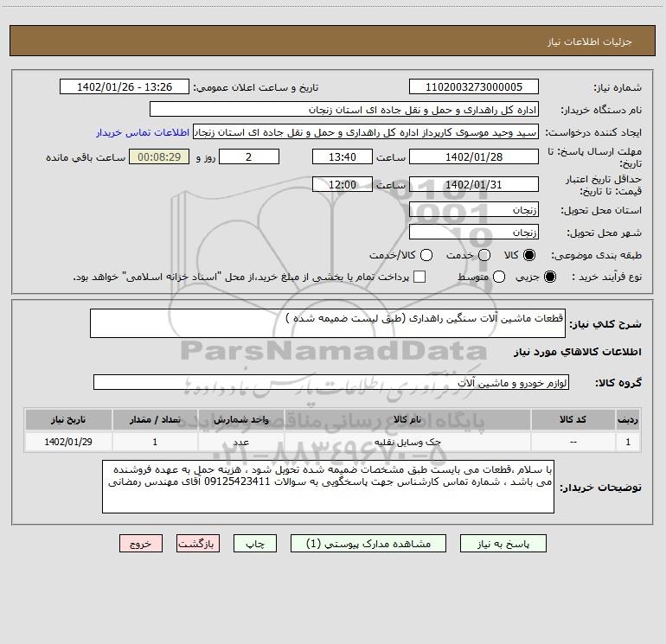This screenshot has height=644, width=666.
Task: Choose متوسط purchase process type
Action: tap(499, 277)
